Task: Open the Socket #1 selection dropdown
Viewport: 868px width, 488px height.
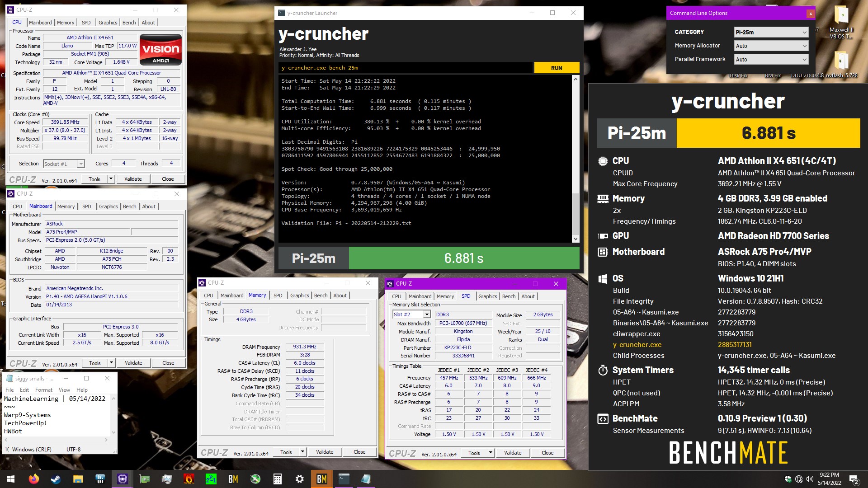Action: (64, 164)
